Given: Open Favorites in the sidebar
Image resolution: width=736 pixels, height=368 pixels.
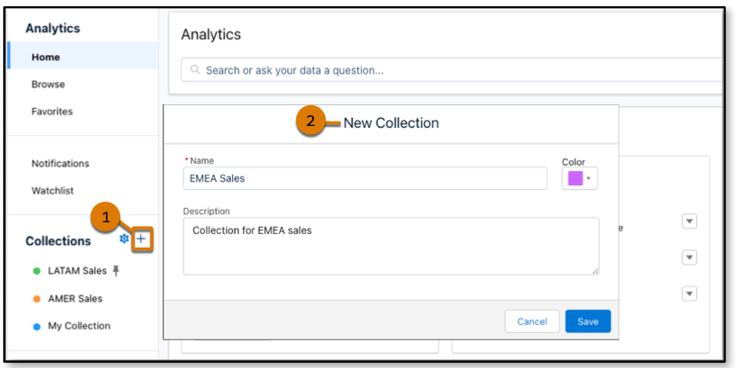Looking at the screenshot, I should (52, 112).
